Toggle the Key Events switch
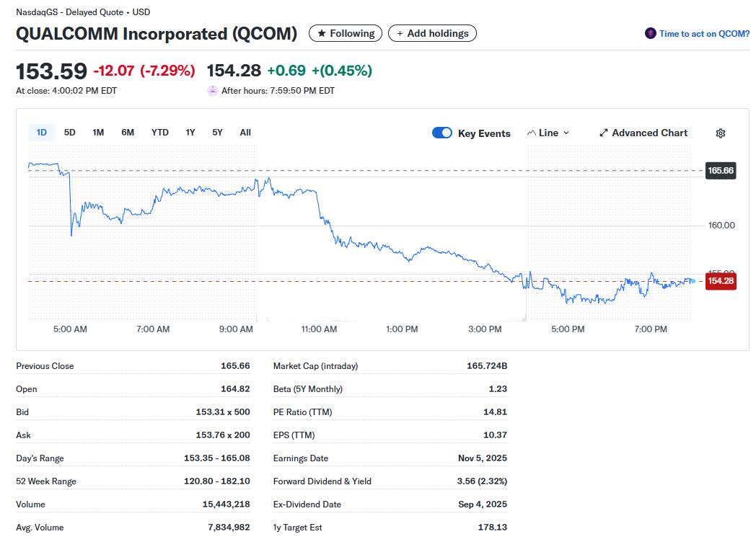756x542 pixels. click(x=442, y=133)
